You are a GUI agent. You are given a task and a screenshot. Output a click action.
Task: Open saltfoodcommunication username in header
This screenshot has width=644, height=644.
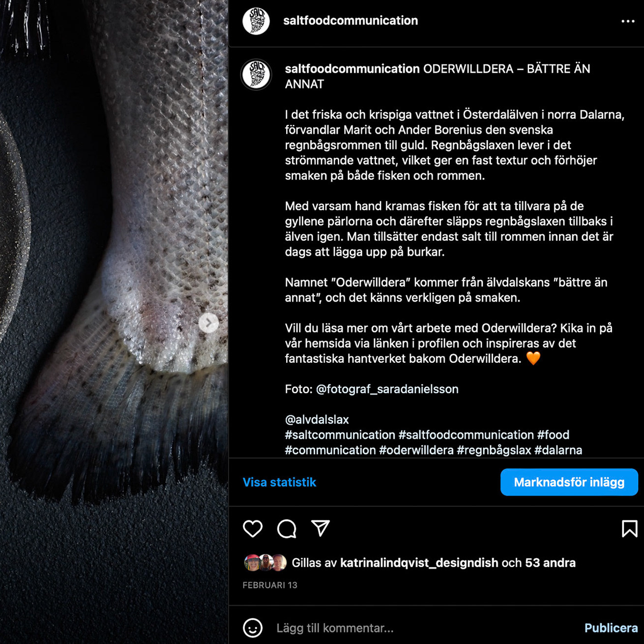click(x=351, y=21)
